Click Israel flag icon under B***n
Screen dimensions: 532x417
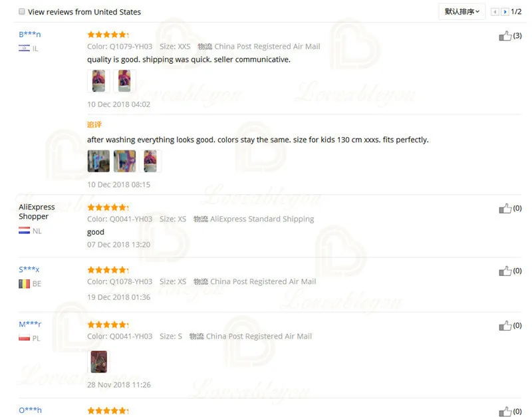pos(24,48)
